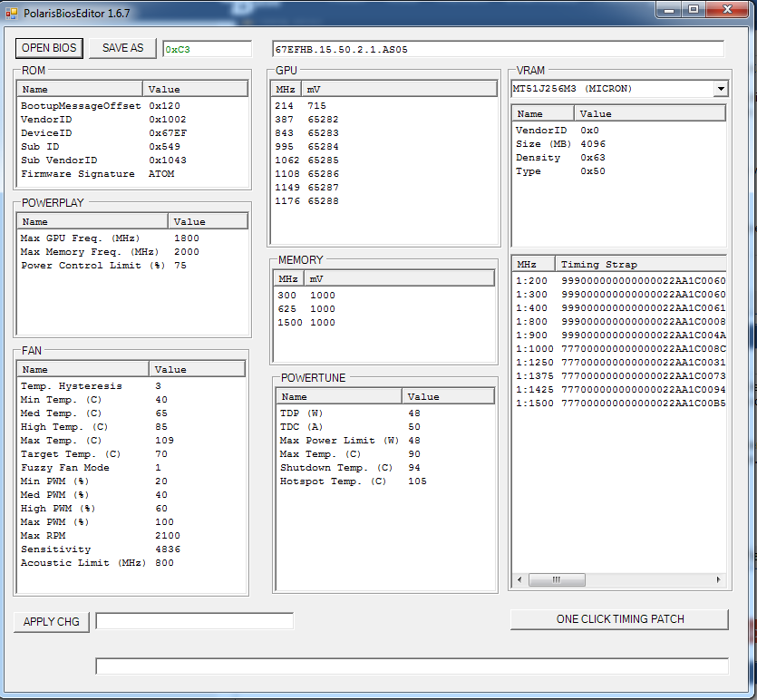Select the Max GPU Freq. row
The image size is (757, 700).
tap(132, 238)
